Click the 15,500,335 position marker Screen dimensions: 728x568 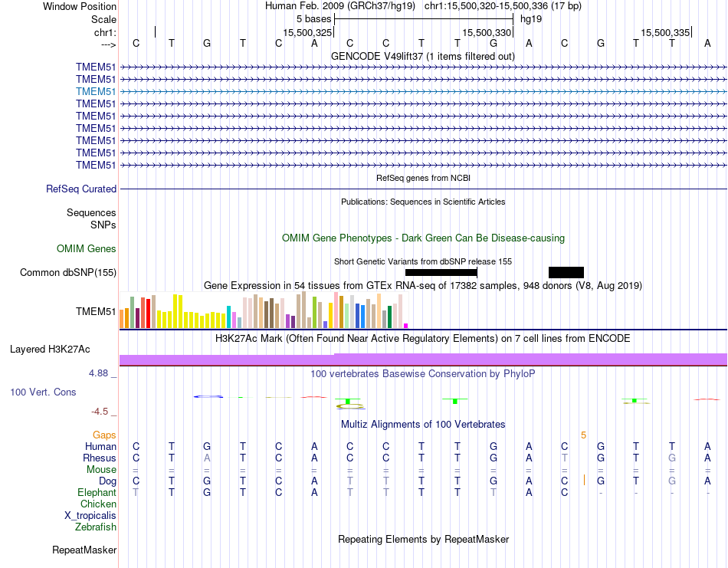(665, 32)
